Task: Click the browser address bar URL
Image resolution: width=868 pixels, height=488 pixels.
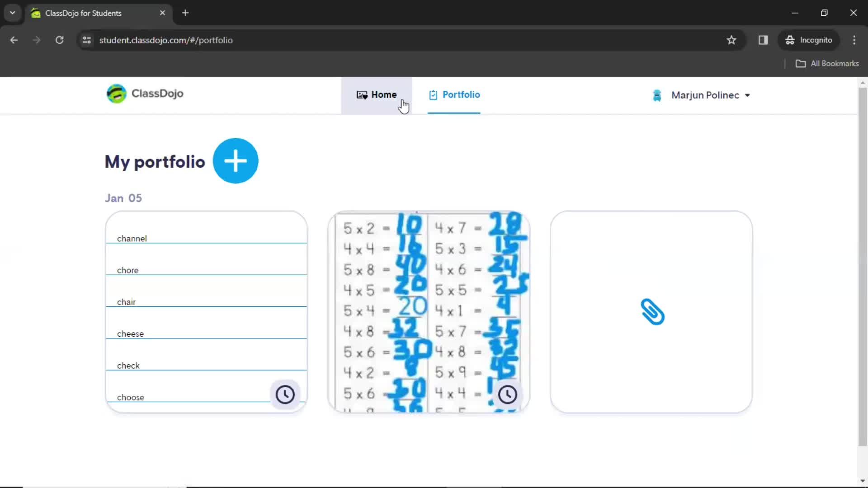Action: [x=165, y=40]
